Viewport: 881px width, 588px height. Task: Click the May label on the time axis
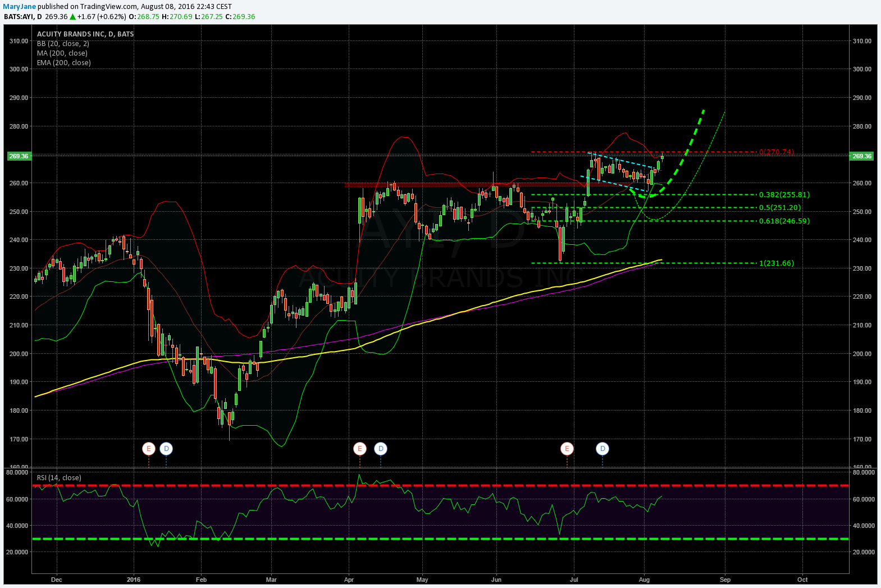(x=422, y=580)
